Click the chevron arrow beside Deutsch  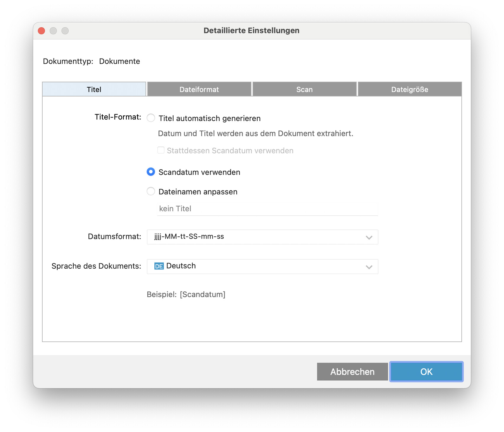pos(369,267)
